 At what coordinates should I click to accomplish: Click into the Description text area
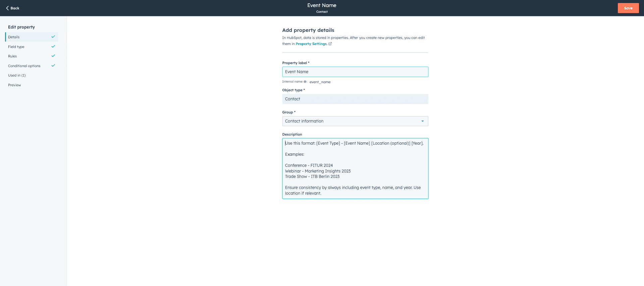point(355,169)
